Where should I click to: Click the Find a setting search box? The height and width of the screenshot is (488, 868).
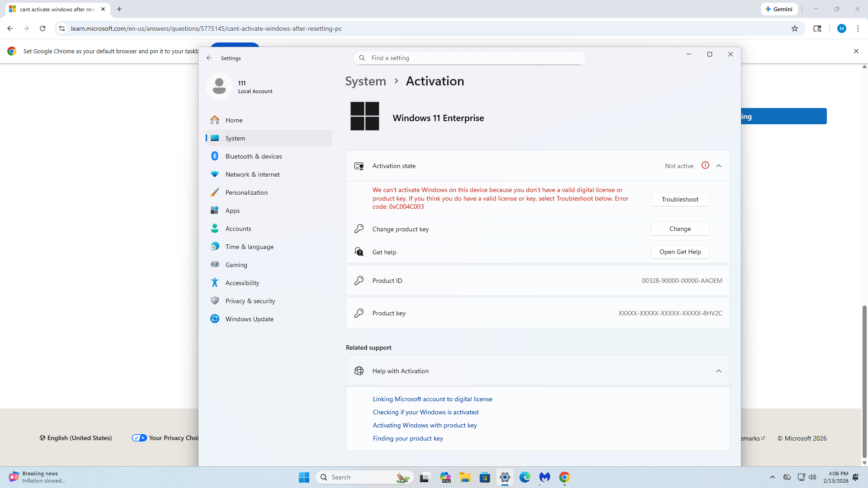(x=470, y=58)
